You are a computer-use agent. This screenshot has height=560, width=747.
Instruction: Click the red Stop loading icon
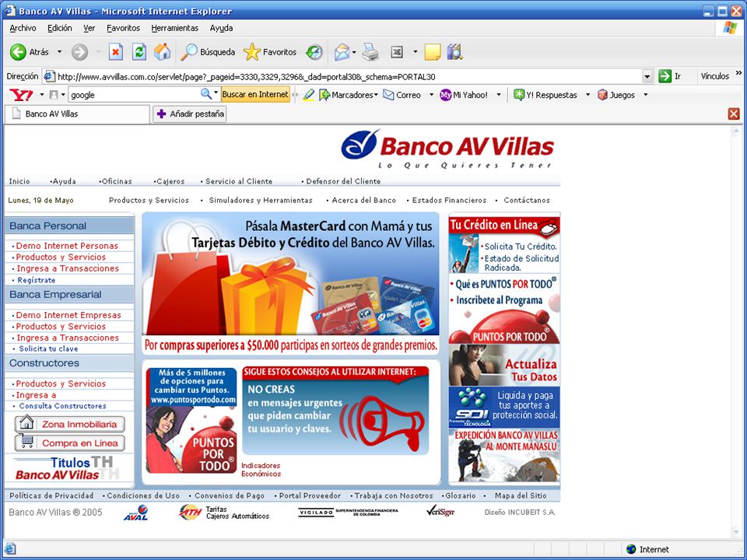115,52
